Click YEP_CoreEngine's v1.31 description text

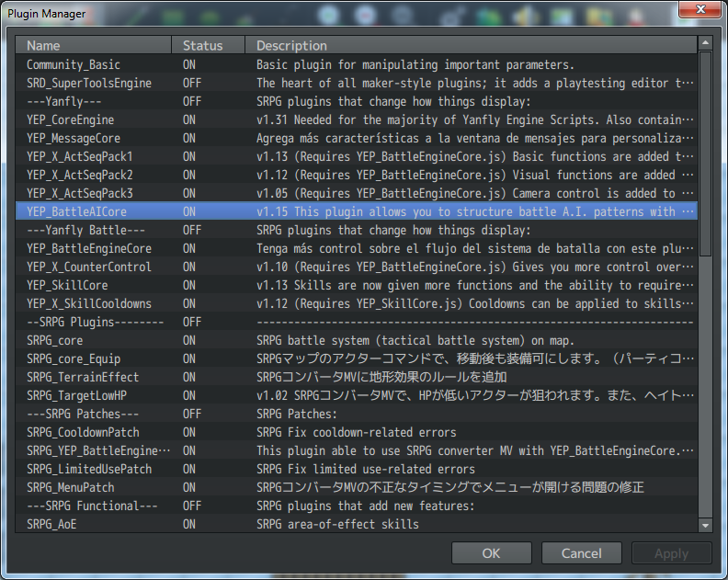coord(475,119)
